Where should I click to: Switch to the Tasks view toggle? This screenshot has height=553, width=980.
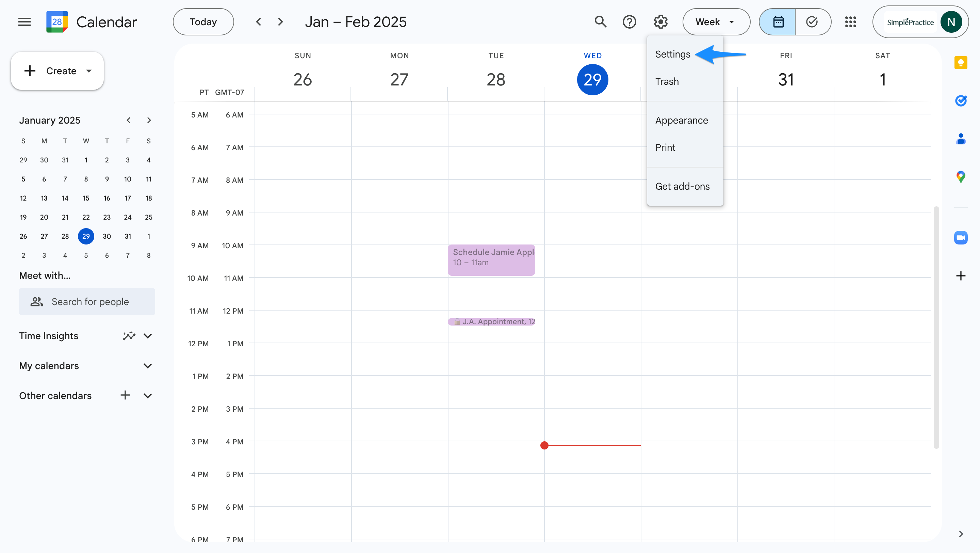pos(812,22)
